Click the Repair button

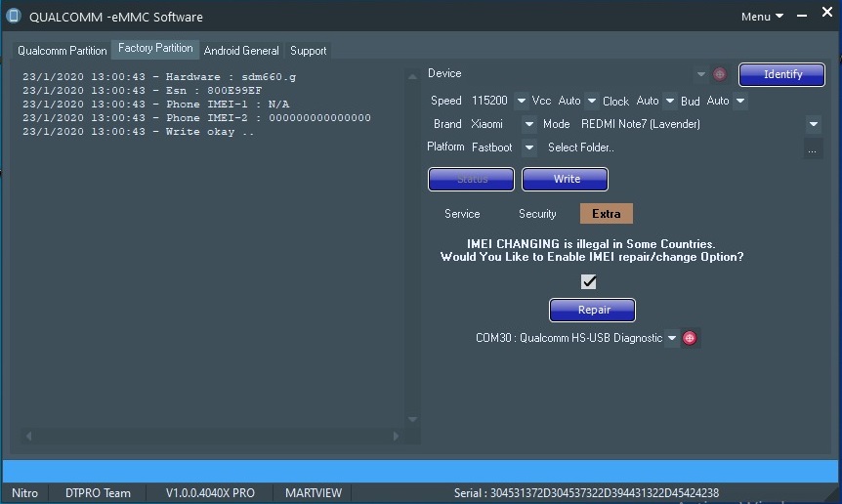592,310
